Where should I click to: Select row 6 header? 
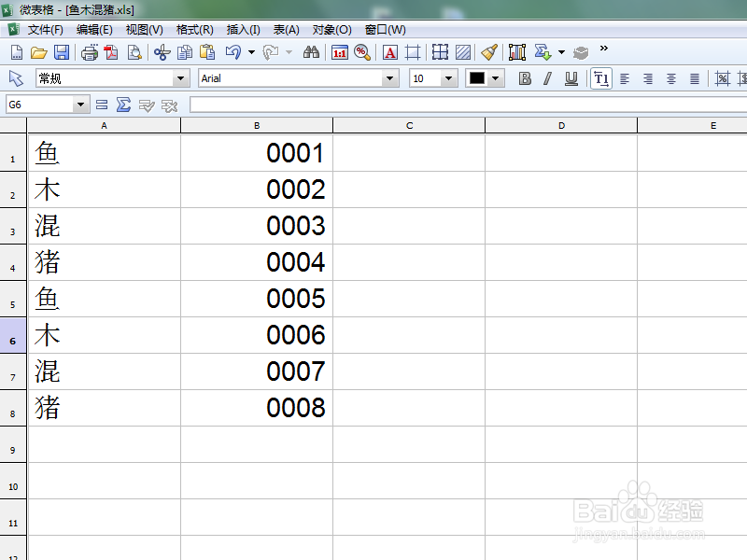tap(13, 336)
